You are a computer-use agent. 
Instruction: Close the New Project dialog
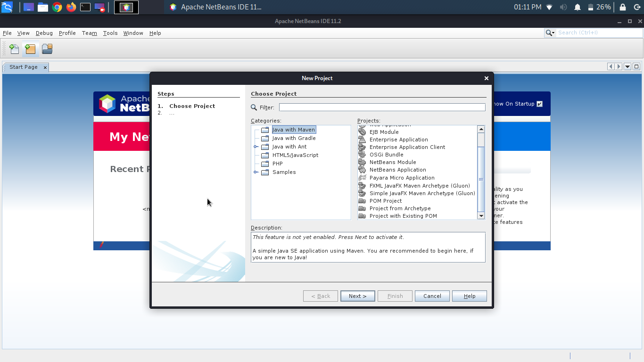[487, 78]
